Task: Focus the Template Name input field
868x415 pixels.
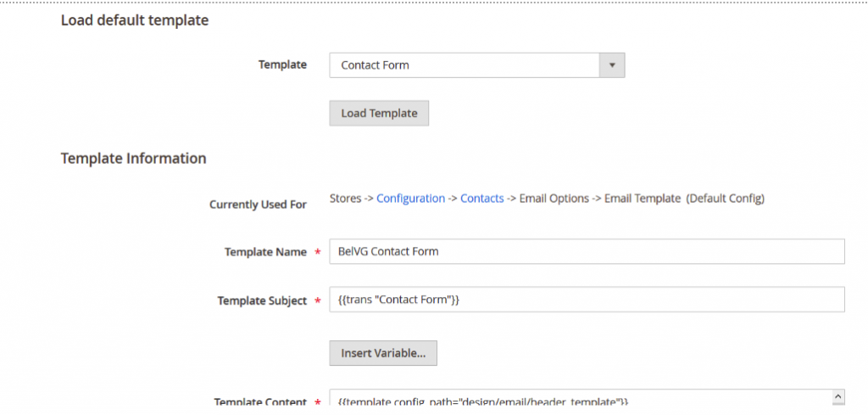Action: pos(587,251)
